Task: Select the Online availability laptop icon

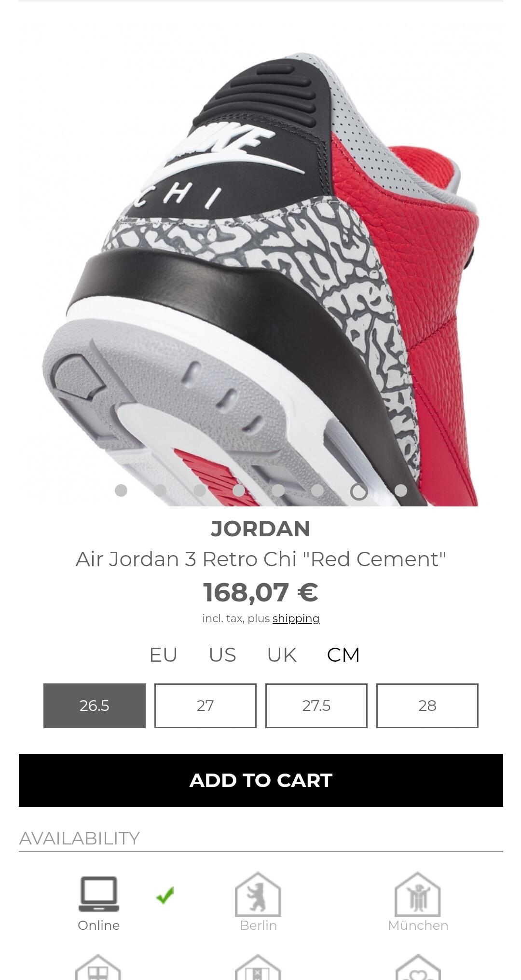Action: coord(99,894)
